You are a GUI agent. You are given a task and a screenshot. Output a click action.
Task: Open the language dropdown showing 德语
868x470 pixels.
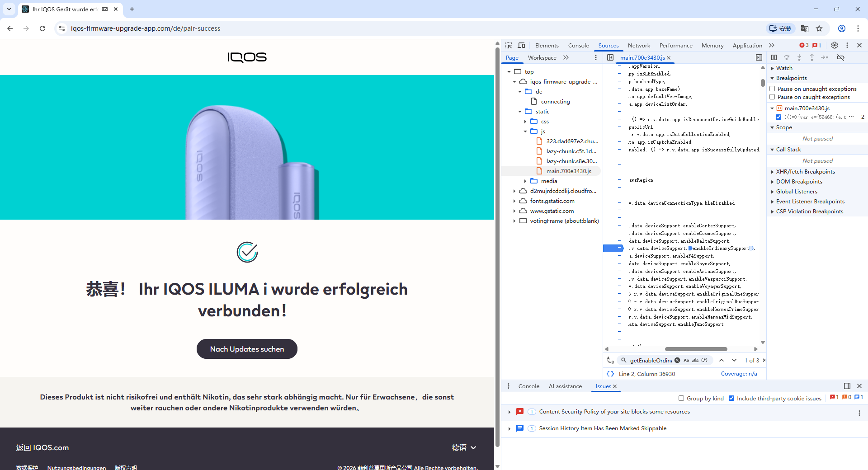(464, 447)
